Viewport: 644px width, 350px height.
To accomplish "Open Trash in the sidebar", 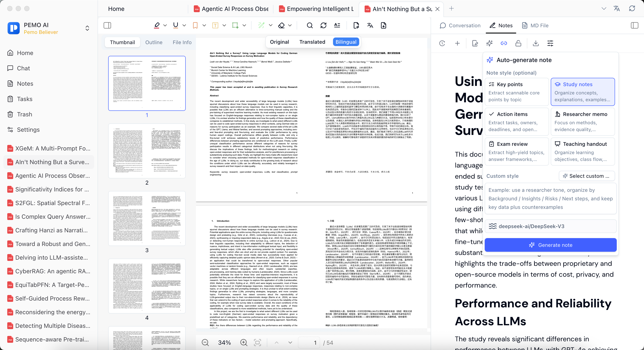I will tap(24, 114).
